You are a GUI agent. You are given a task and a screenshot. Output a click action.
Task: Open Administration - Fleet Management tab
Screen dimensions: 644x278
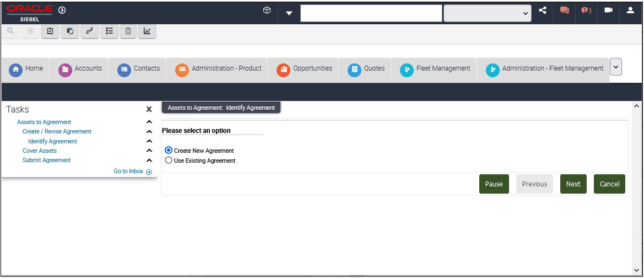click(543, 70)
